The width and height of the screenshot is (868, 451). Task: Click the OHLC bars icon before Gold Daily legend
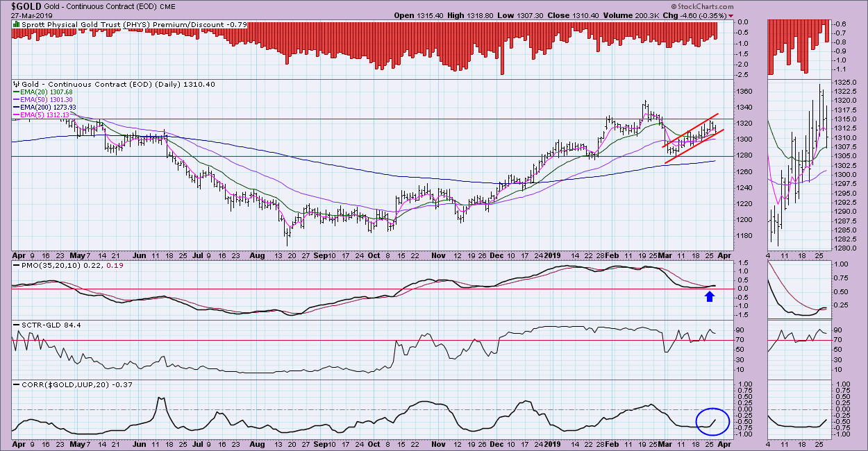[x=17, y=83]
